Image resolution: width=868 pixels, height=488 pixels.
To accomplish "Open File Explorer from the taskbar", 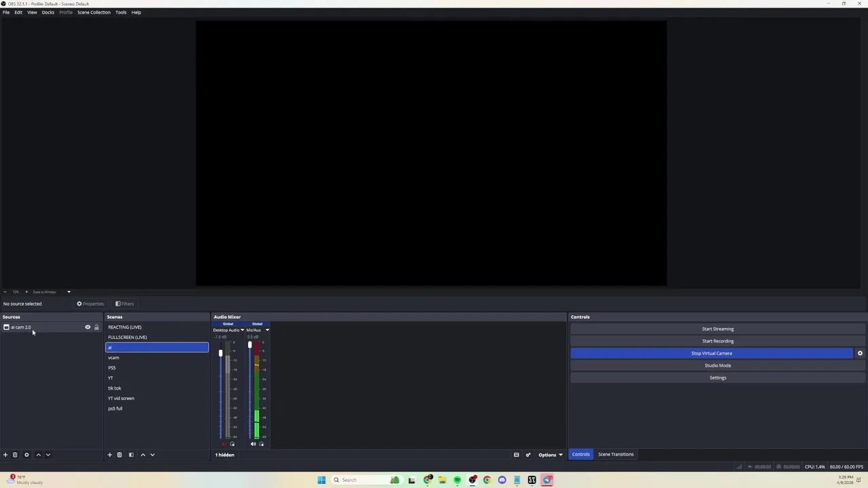I will pos(442,480).
